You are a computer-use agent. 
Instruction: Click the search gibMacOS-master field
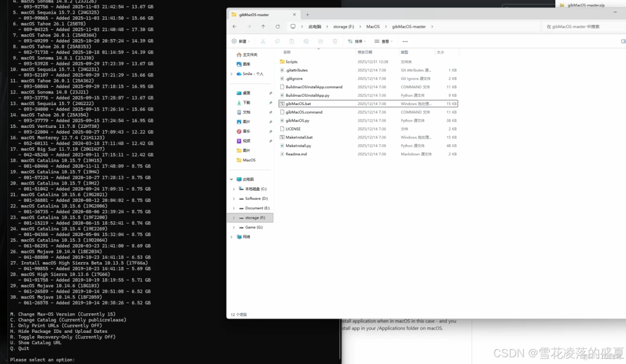(583, 27)
